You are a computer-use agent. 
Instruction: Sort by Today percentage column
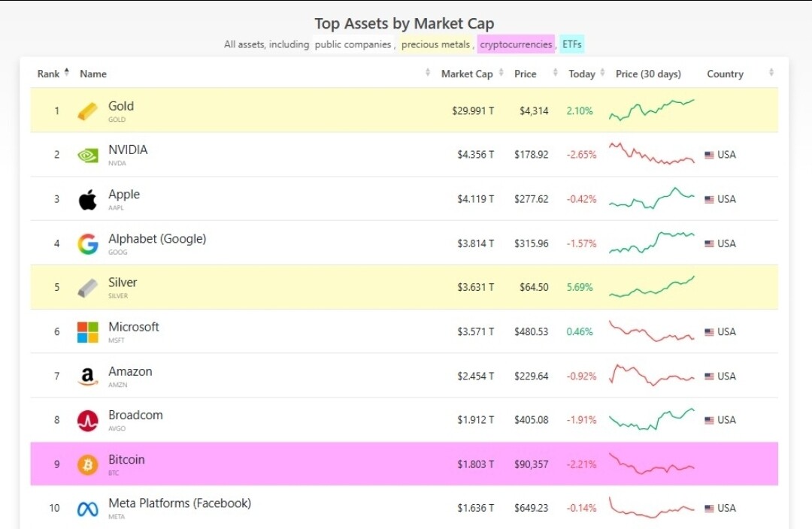coord(582,74)
